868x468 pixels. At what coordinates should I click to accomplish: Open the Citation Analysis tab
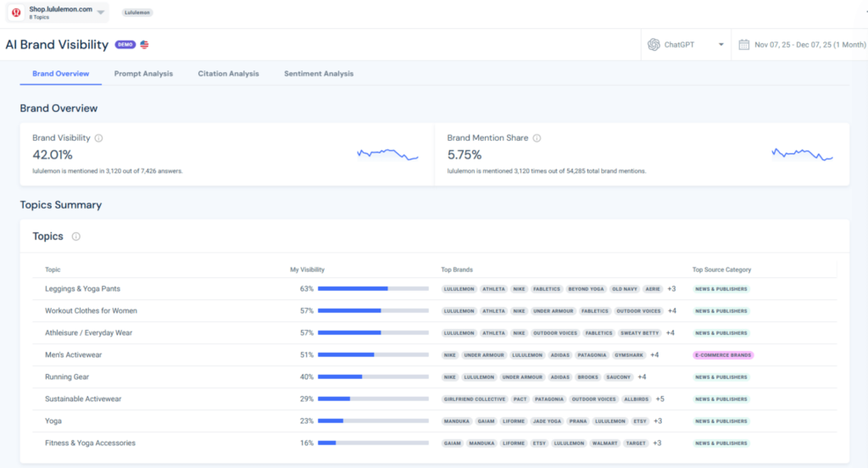tap(228, 74)
